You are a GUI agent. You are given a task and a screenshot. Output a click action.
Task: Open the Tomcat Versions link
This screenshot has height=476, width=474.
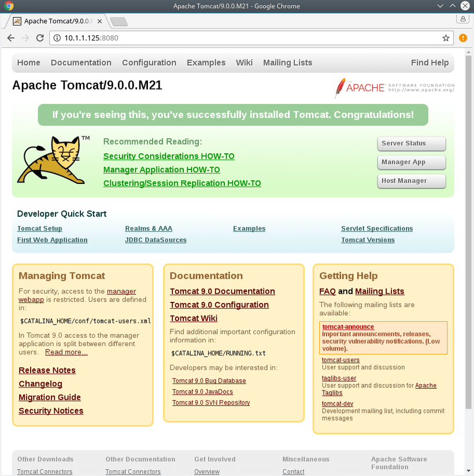368,240
